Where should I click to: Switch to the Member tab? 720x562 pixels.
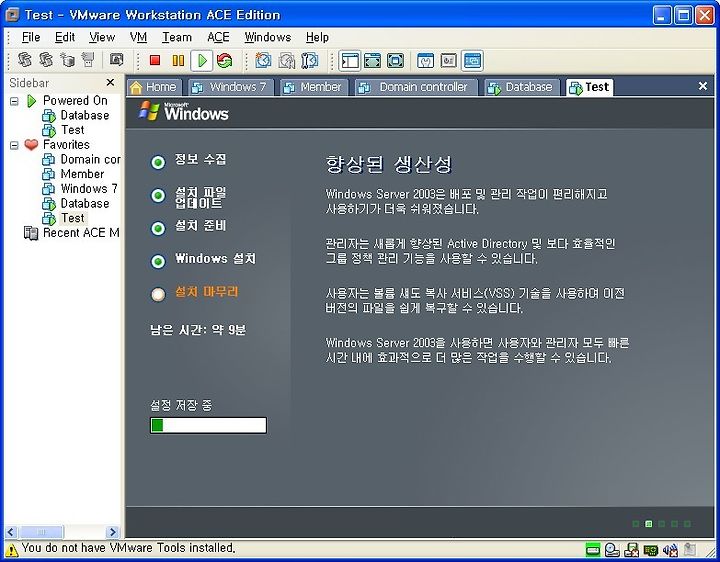(x=313, y=87)
